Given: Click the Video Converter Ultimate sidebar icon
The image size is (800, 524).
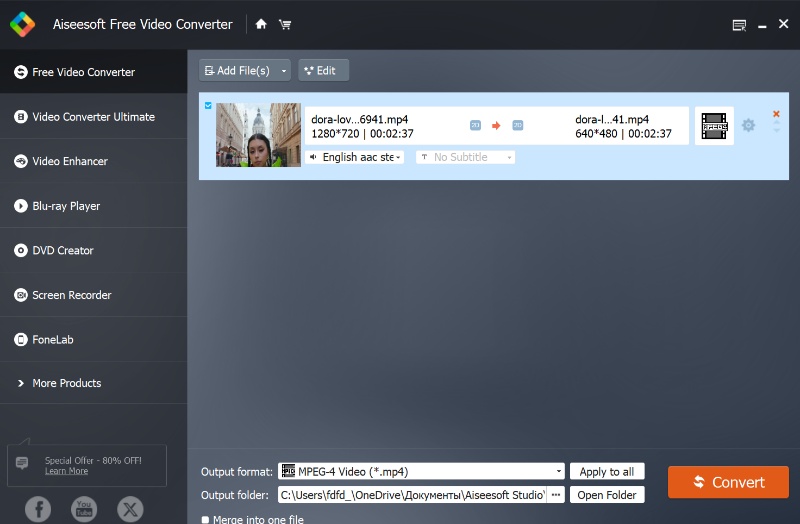Looking at the screenshot, I should tap(21, 117).
